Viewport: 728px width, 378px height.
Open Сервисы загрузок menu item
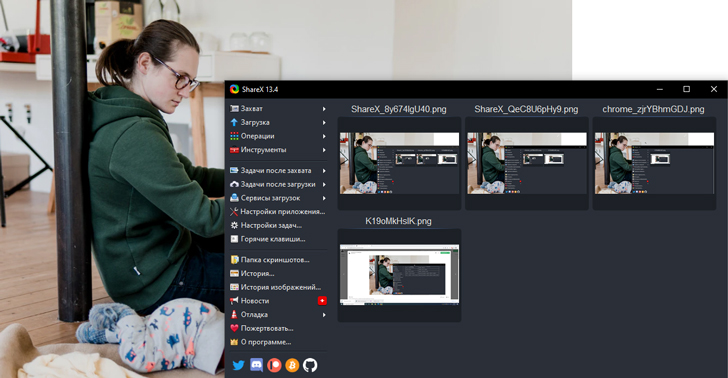[x=278, y=198]
